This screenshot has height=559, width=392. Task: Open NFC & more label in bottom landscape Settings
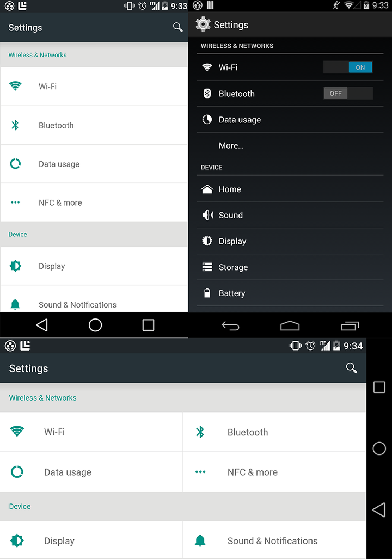pyautogui.click(x=253, y=472)
